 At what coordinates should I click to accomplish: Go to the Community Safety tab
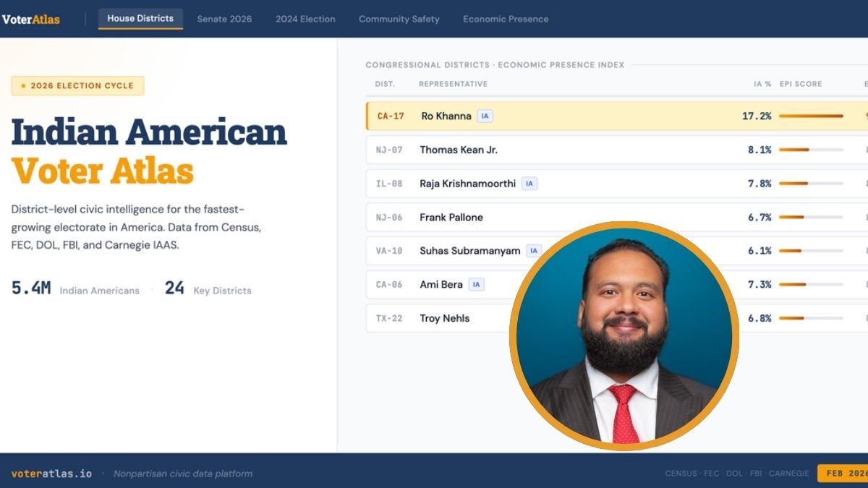click(x=399, y=19)
